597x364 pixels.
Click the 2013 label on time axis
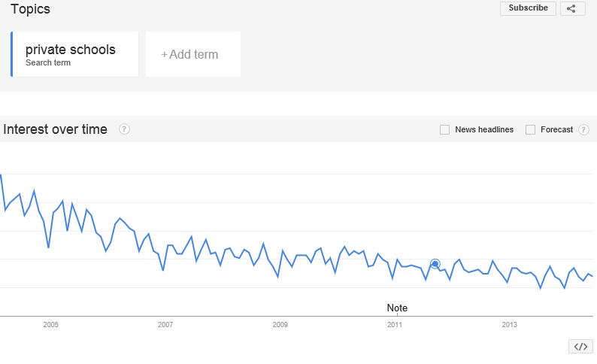(x=509, y=325)
